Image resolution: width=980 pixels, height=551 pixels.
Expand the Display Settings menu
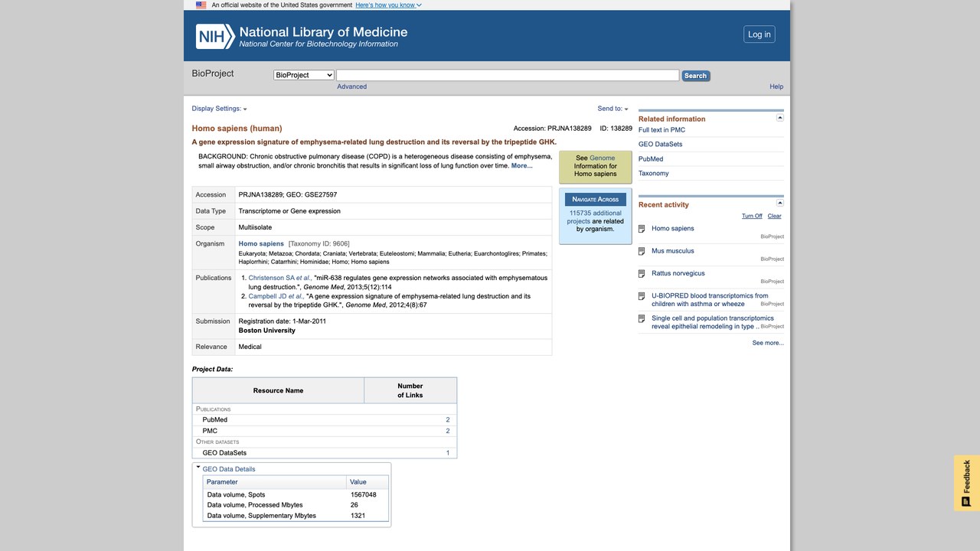click(219, 109)
